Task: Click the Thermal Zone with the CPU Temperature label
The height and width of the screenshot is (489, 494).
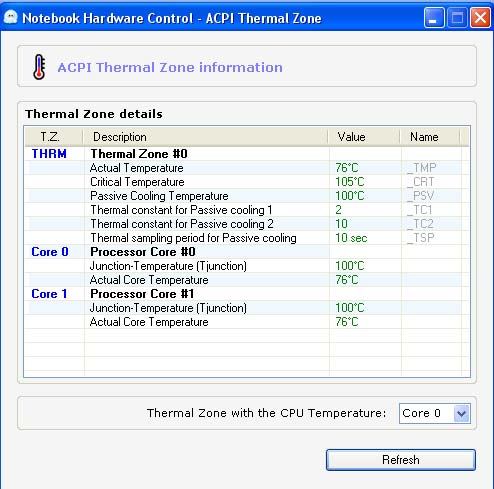Action: [267, 413]
